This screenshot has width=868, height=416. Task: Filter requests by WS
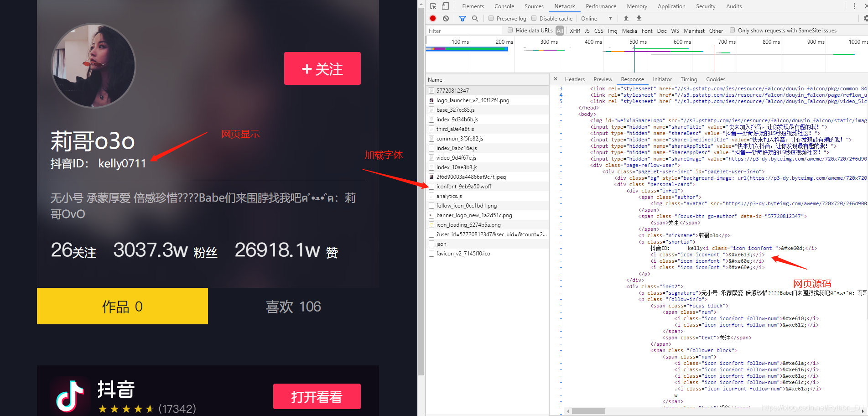[675, 31]
